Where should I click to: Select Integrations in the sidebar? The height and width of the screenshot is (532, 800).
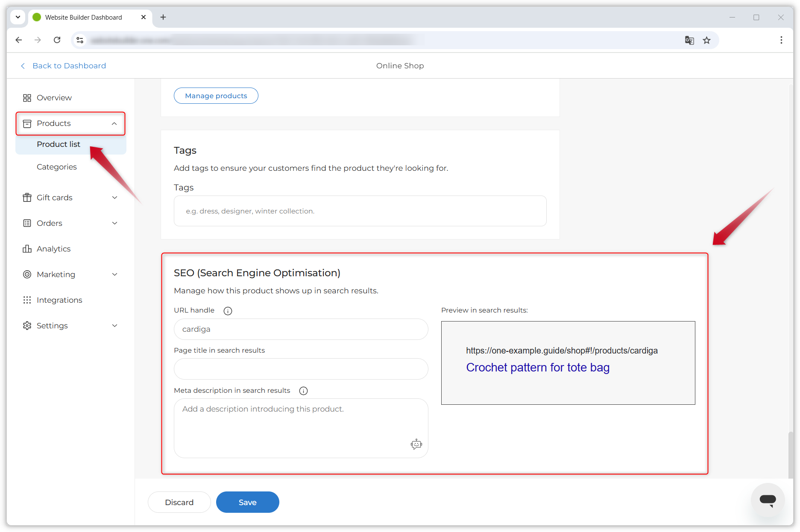(x=59, y=300)
